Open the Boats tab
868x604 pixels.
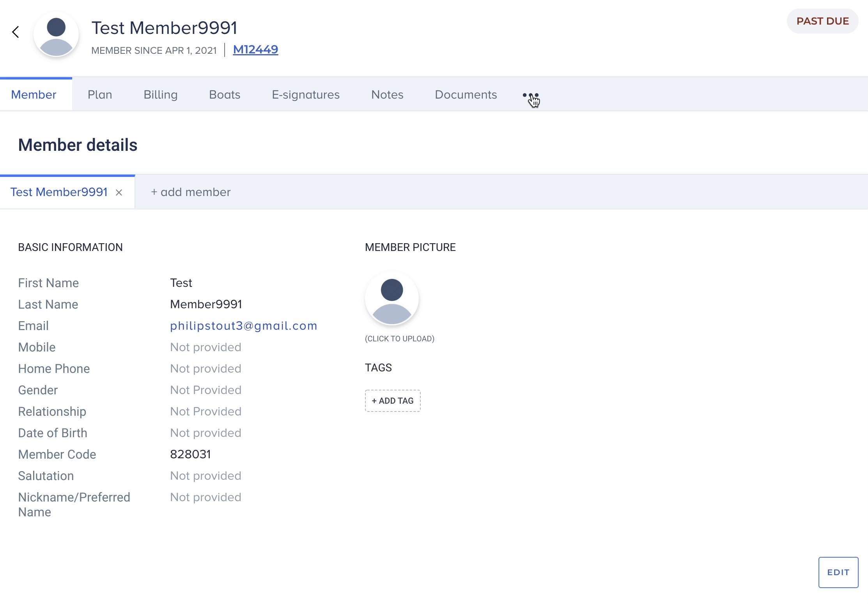[225, 95]
